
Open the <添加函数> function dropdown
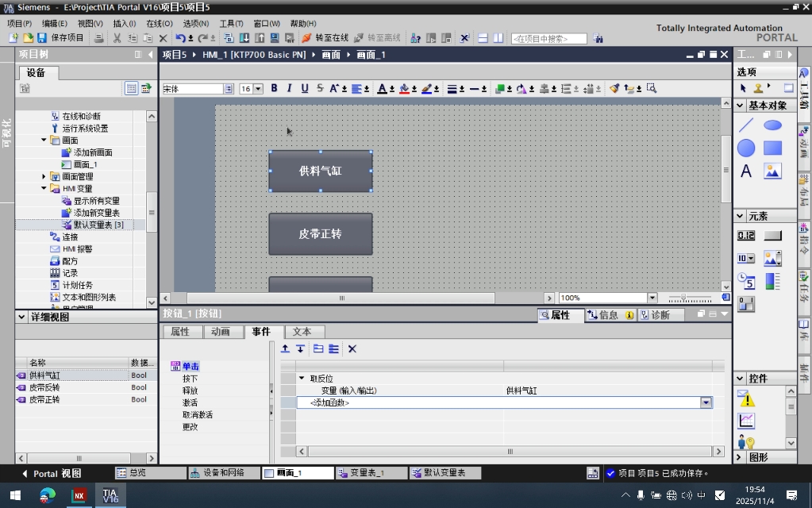click(705, 403)
